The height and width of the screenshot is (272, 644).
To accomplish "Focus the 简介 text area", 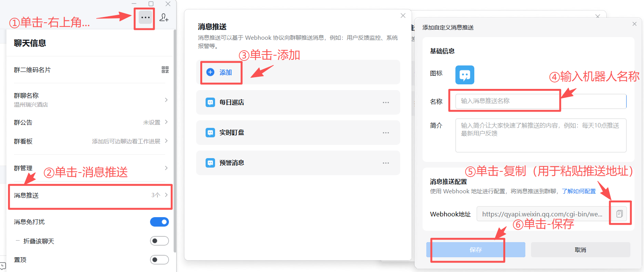I will (x=541, y=135).
